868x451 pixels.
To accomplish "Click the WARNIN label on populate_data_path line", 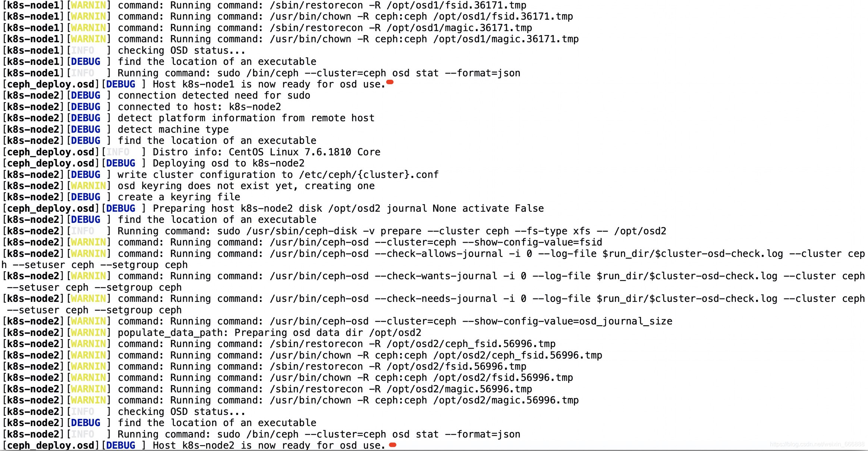I will click(88, 332).
